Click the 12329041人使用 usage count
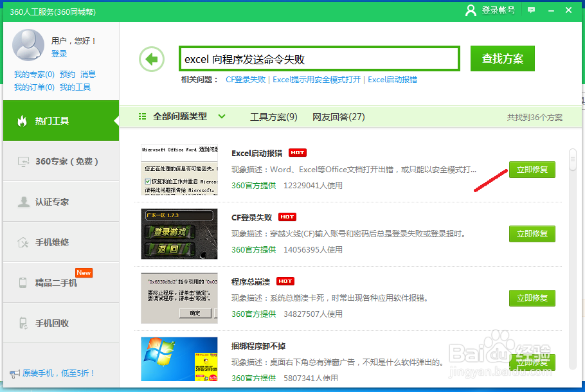This screenshot has height=392, width=585. (x=312, y=185)
